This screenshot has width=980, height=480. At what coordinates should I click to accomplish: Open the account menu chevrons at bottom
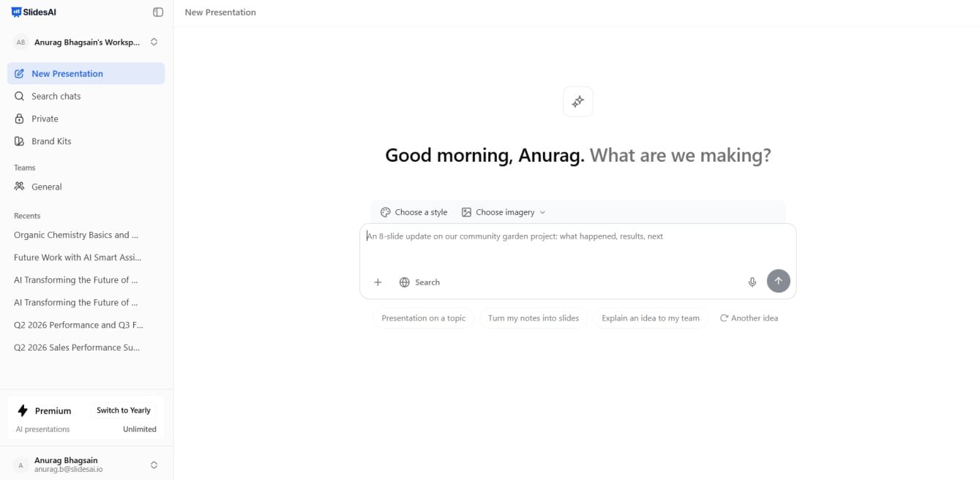coord(154,465)
